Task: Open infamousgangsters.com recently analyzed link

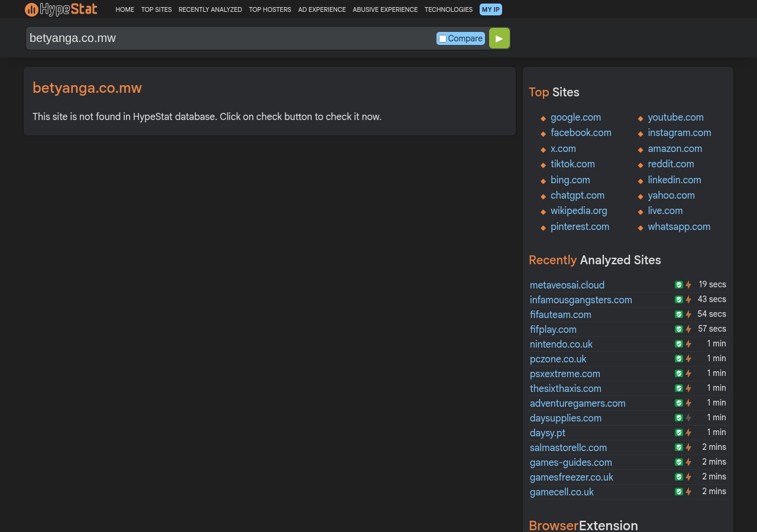Action: click(581, 300)
